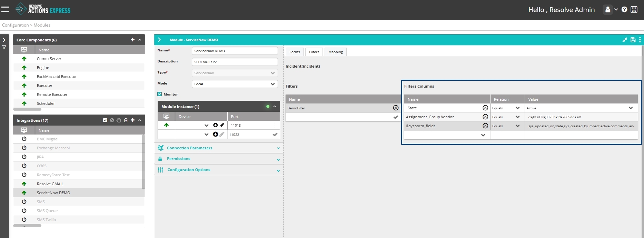
Task: Toggle power for O365 integration
Action: [x=24, y=166]
